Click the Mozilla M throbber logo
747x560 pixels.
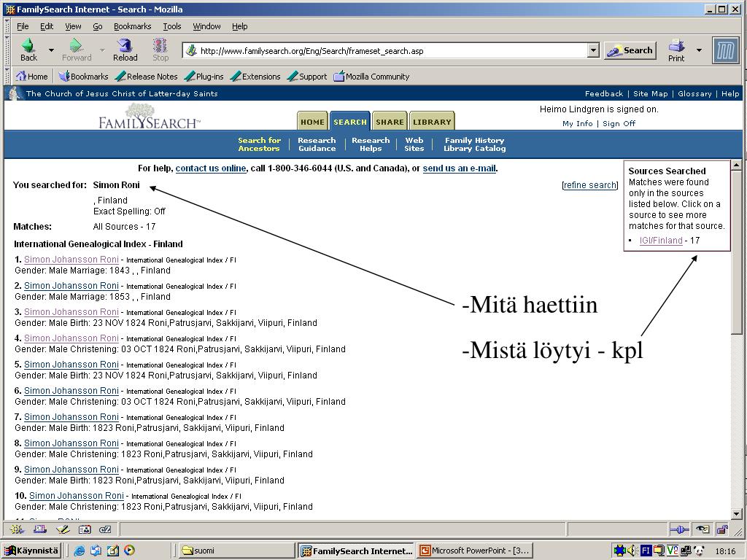(725, 50)
